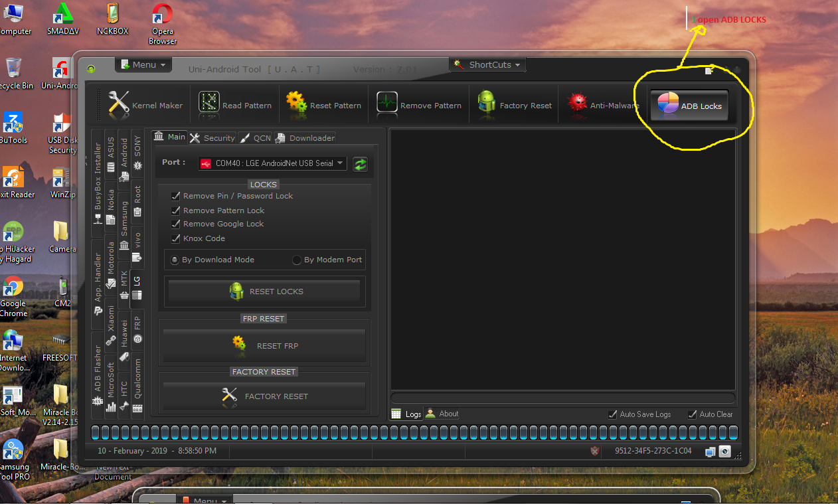
Task: Open Google Chrome desktop shortcut
Action: (x=13, y=297)
